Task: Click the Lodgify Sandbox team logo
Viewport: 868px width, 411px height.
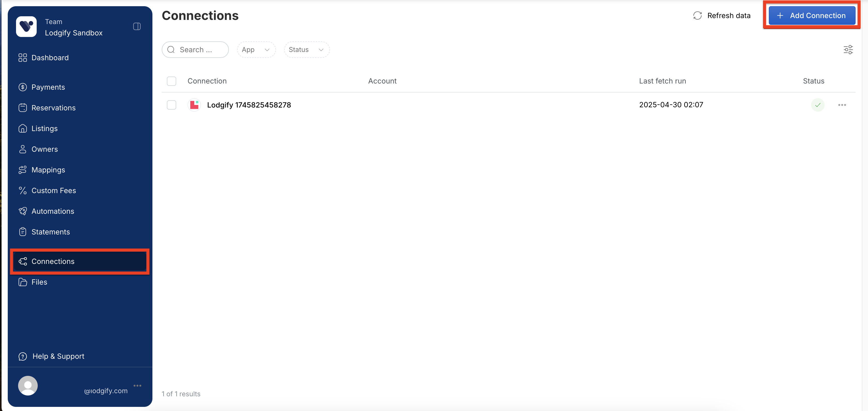Action: tap(26, 27)
